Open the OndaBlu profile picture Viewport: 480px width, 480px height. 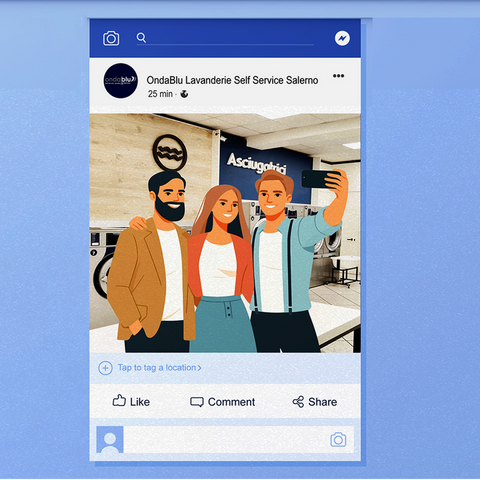pos(121,81)
